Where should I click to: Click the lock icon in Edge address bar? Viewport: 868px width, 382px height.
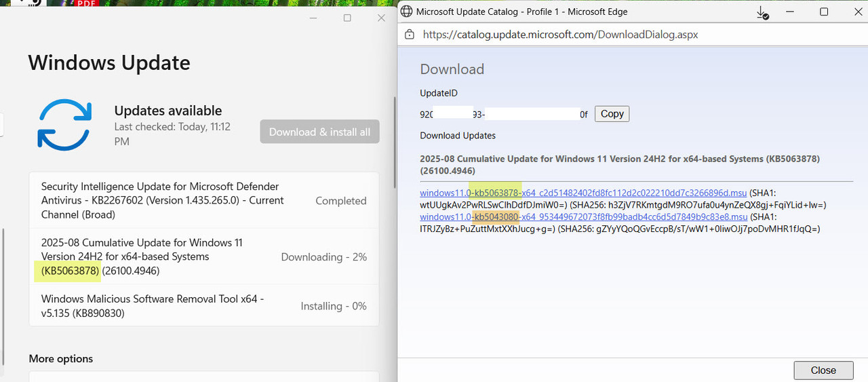[409, 34]
